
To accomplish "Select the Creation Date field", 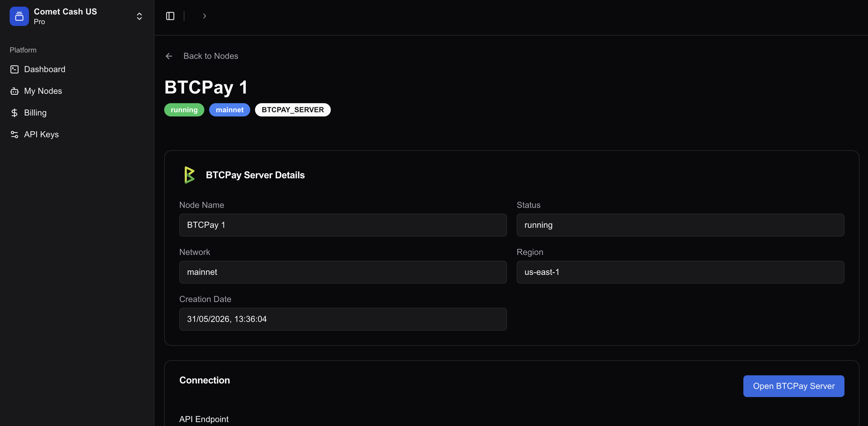I will click(x=343, y=319).
